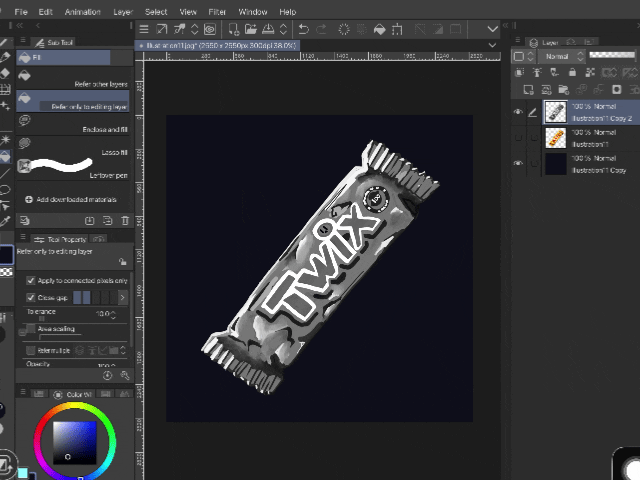Click the tool property lock icon
This screenshot has height=480, width=640.
pyautogui.click(x=122, y=262)
